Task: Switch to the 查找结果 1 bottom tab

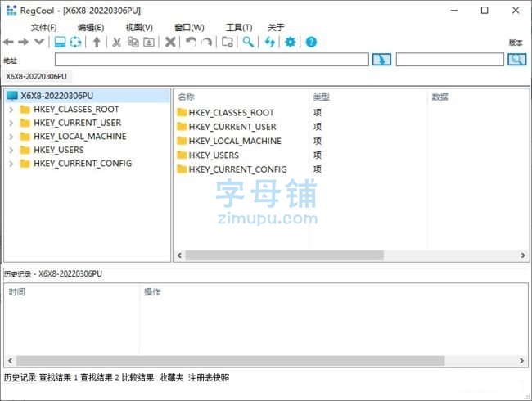Action: (x=58, y=377)
